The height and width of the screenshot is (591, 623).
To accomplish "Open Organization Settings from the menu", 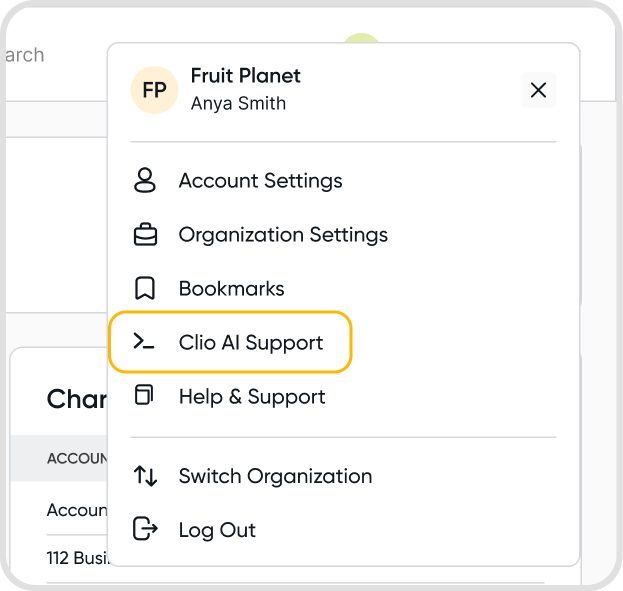I will pyautogui.click(x=283, y=235).
